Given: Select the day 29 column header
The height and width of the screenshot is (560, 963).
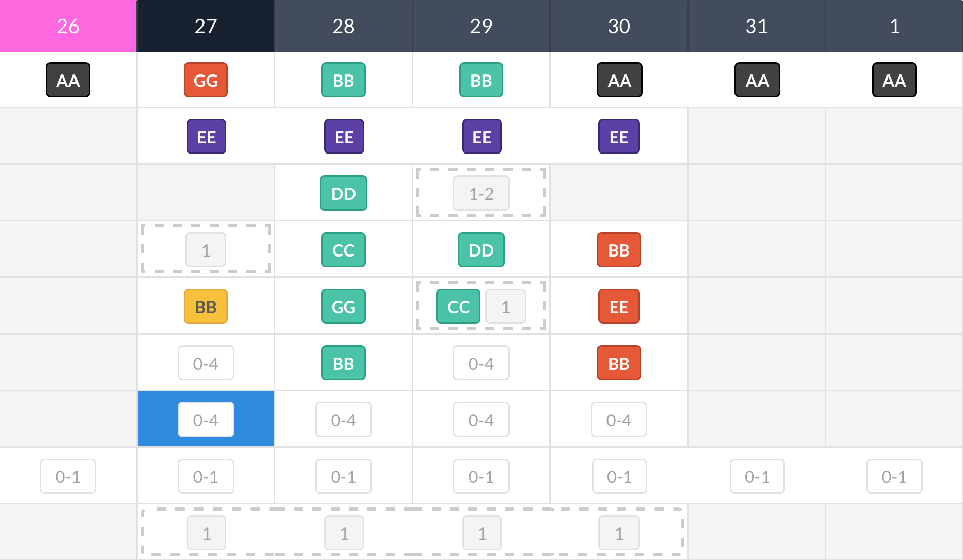Looking at the screenshot, I should [481, 26].
